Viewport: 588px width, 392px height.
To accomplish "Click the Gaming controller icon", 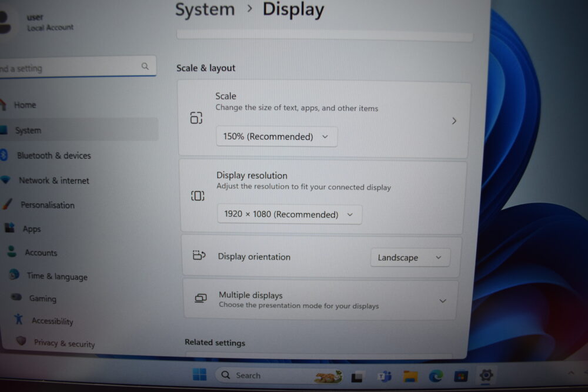I will click(x=16, y=297).
